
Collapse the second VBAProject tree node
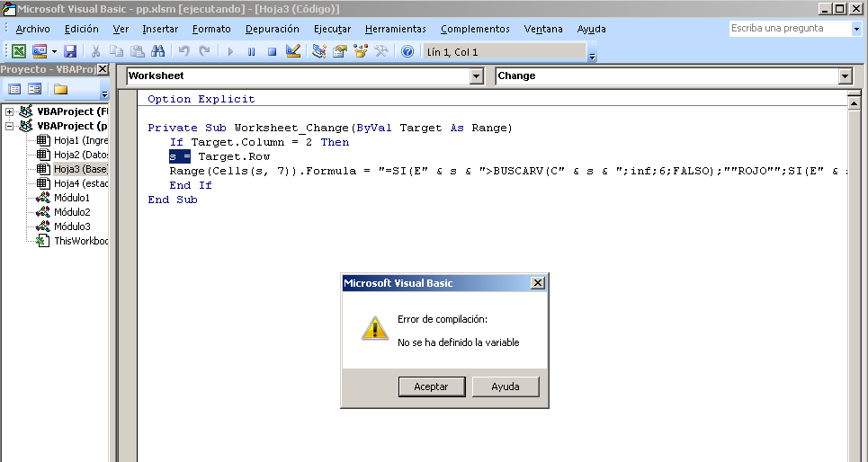[9, 126]
